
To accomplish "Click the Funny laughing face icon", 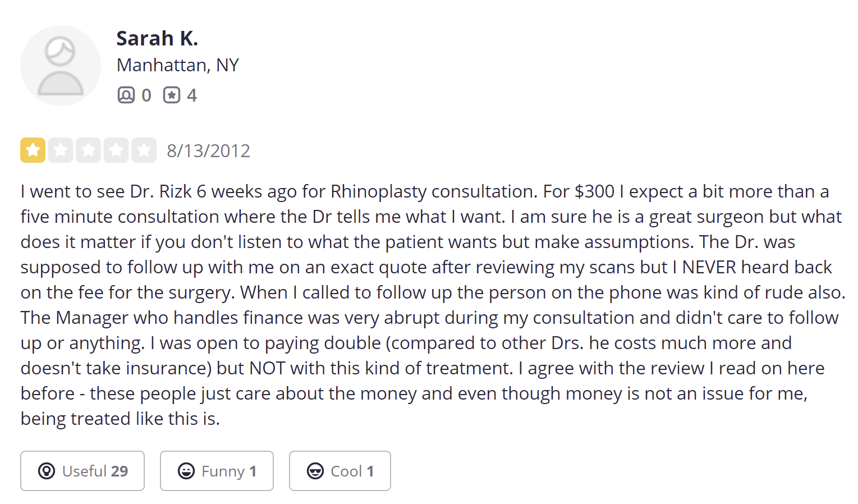I will [x=186, y=471].
